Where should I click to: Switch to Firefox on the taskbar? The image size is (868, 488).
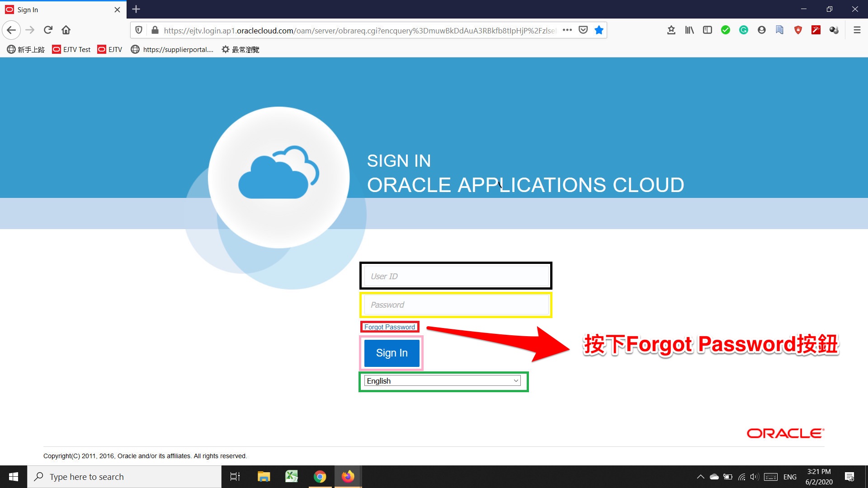click(x=348, y=477)
